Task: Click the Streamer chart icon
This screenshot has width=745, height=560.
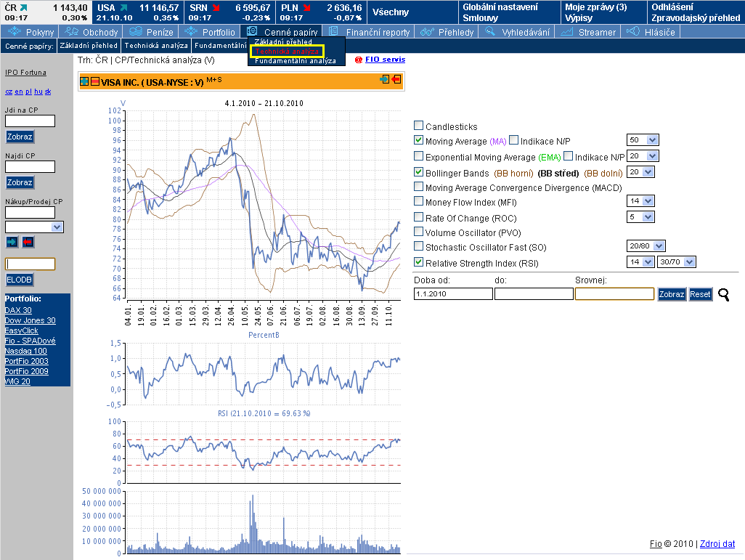Action: coord(566,32)
